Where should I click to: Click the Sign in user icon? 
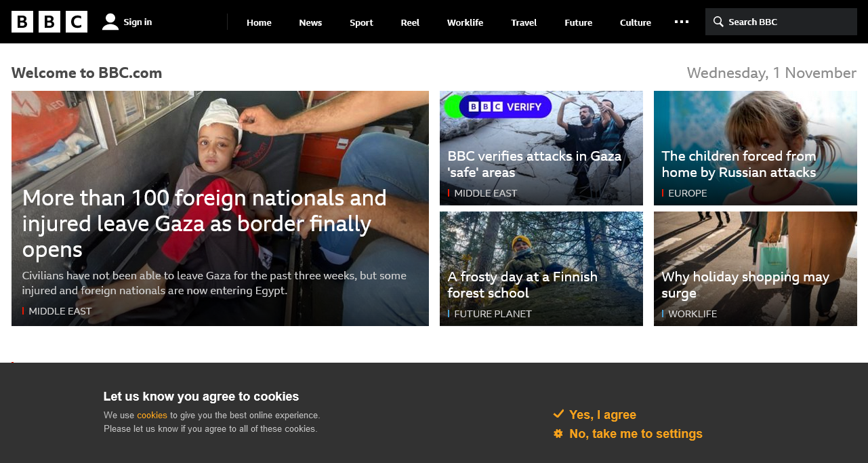click(110, 22)
